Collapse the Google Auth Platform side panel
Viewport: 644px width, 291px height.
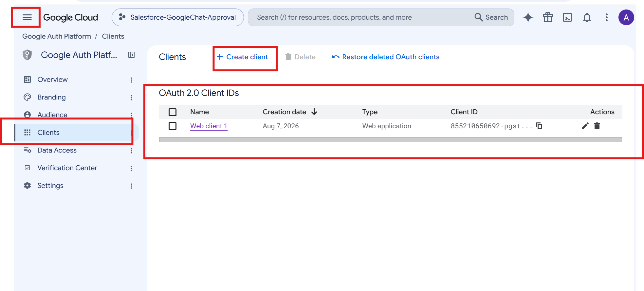click(x=131, y=55)
